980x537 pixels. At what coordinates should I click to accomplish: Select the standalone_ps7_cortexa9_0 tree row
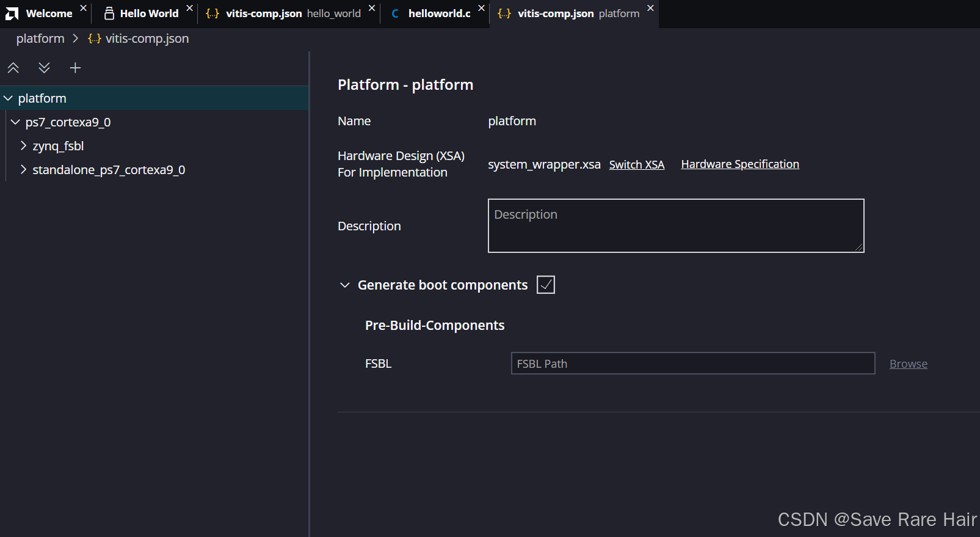pyautogui.click(x=154, y=170)
